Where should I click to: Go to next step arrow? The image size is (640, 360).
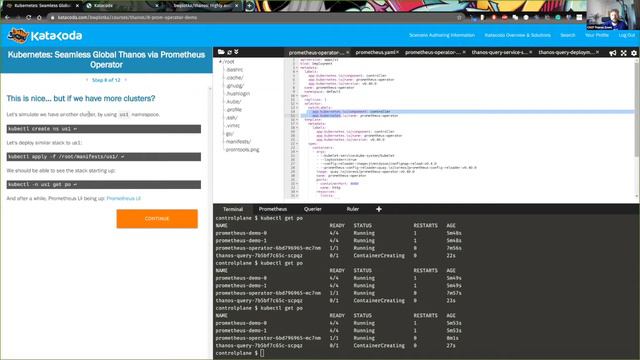[125, 80]
